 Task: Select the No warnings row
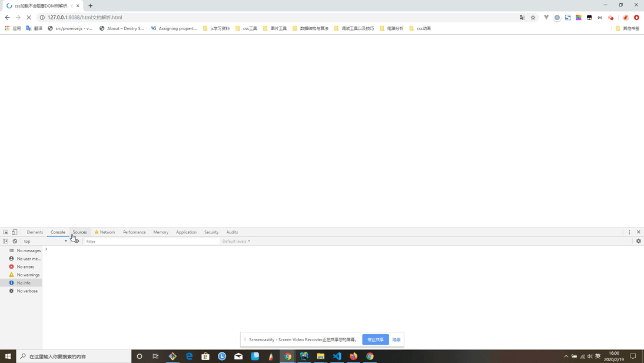pyautogui.click(x=21, y=275)
